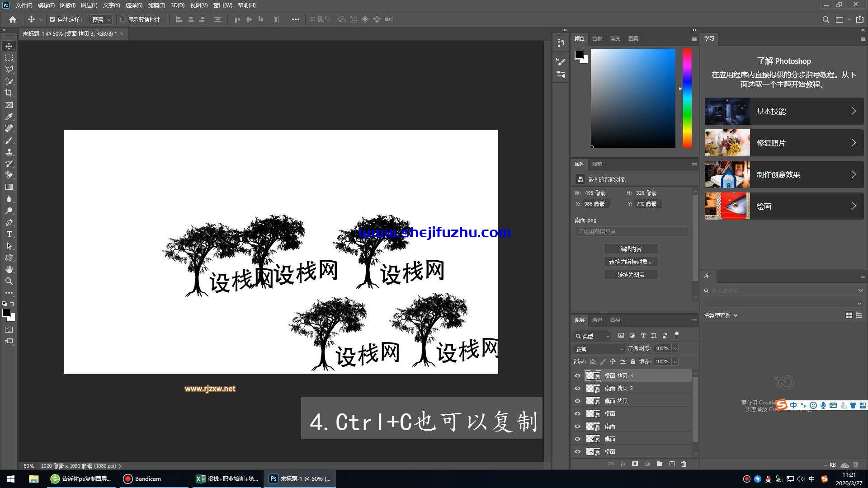Expand the opacity 100% dropdown arrow
Image resolution: width=868 pixels, height=488 pixels.
(x=675, y=348)
